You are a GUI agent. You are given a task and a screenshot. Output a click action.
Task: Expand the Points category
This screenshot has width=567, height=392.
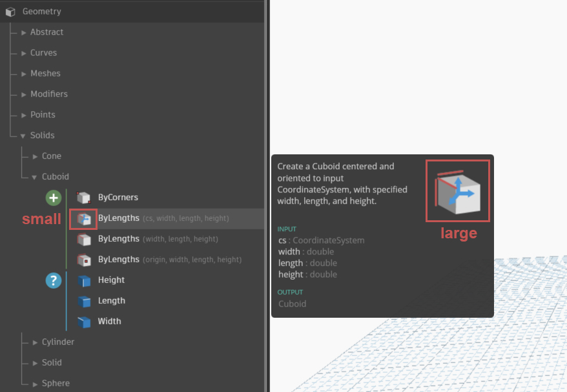click(x=23, y=115)
